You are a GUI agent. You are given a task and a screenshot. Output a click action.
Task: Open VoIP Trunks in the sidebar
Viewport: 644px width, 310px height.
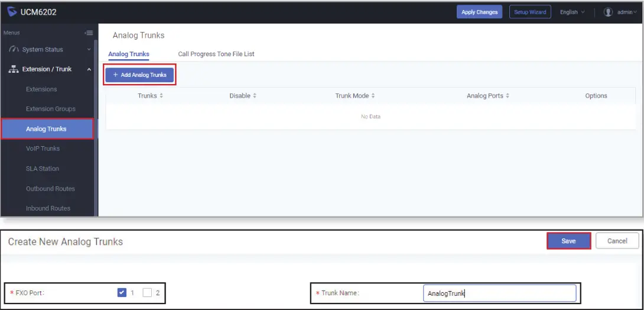click(x=43, y=148)
